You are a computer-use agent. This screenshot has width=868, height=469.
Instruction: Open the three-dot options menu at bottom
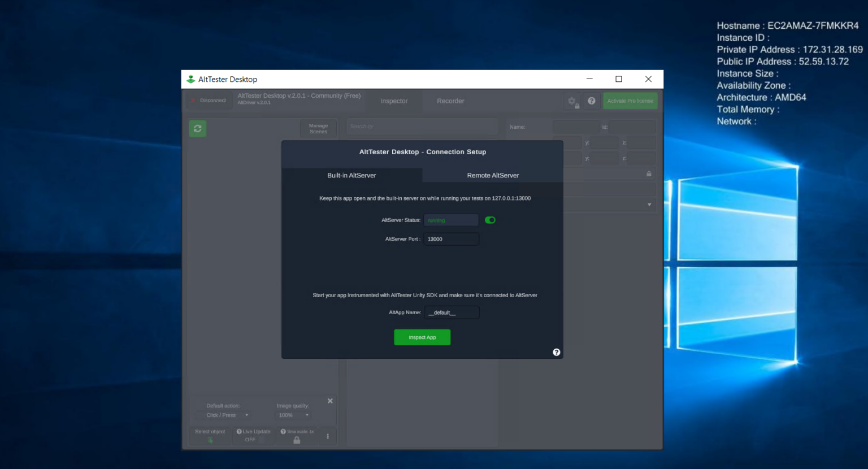[x=328, y=436]
